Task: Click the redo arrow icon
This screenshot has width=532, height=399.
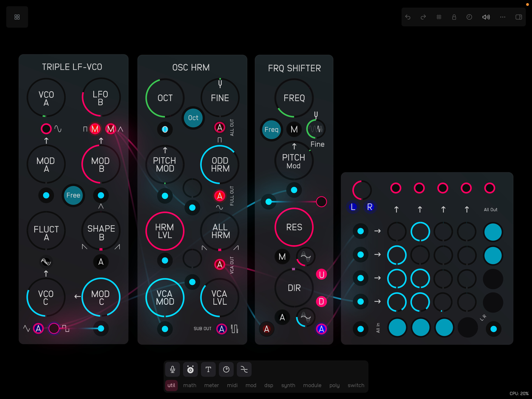Action: point(423,17)
